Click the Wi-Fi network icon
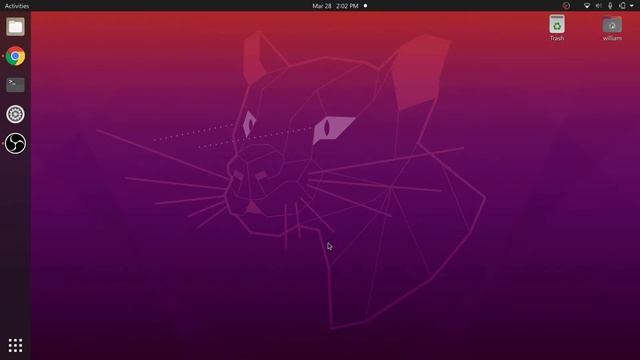Viewport: 640px width, 360px height. coord(587,6)
